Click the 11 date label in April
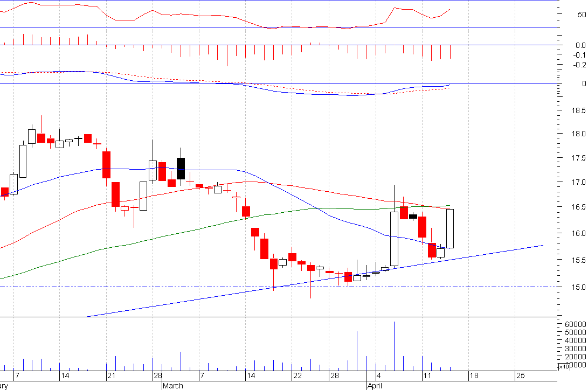Viewport: 588px width, 390px height. [x=427, y=376]
